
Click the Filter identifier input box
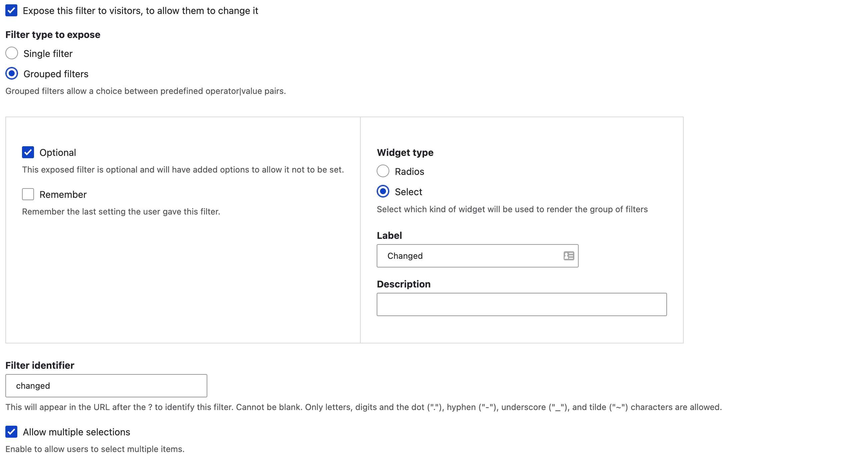point(106,385)
